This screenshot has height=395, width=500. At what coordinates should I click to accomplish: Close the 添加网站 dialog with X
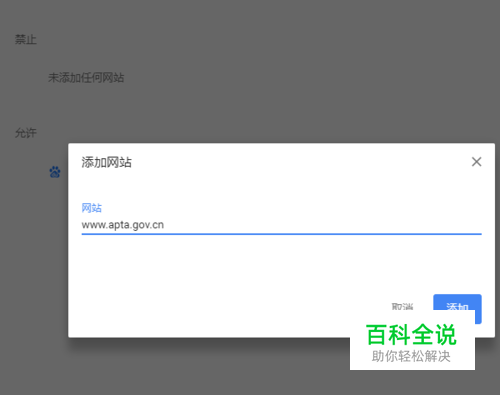pos(476,162)
